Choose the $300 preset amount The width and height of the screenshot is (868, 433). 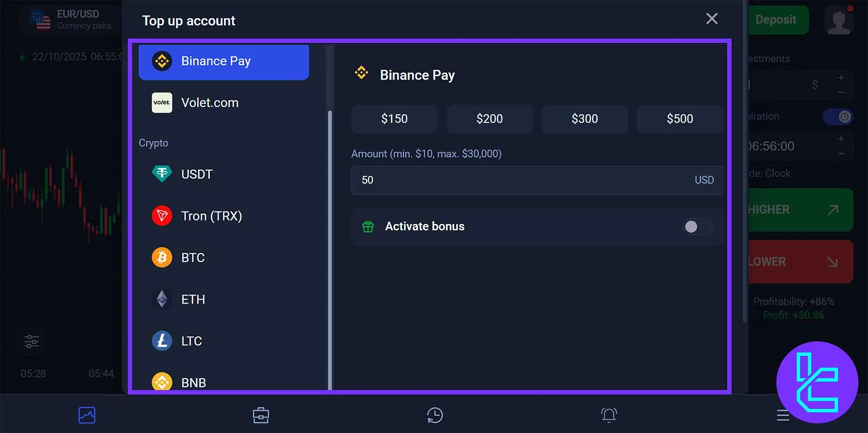coord(584,119)
